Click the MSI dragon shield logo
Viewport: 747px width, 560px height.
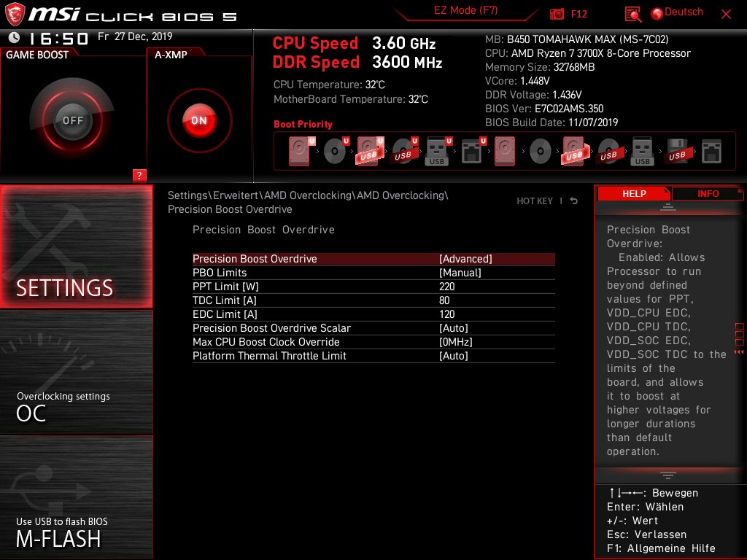coord(15,14)
